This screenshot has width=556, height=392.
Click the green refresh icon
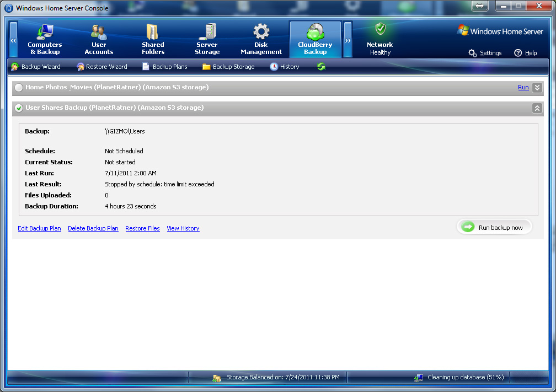tap(321, 67)
